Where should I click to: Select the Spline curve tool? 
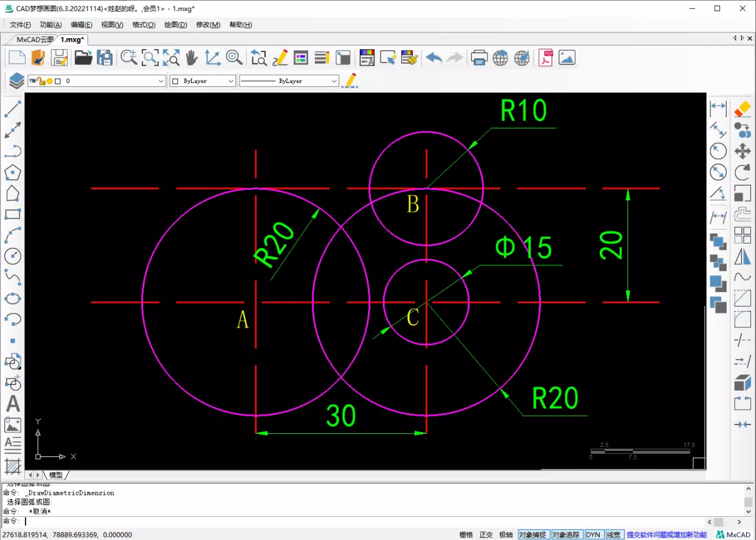click(13, 277)
